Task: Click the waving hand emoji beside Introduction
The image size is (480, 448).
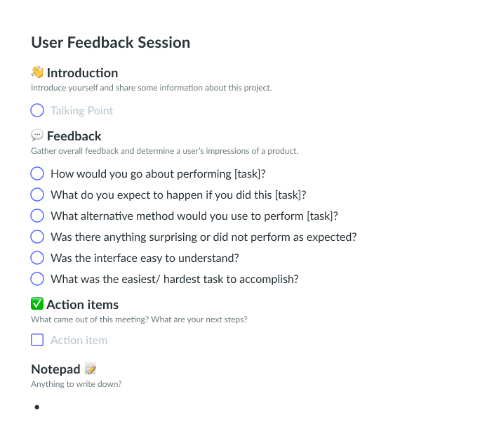Action: click(x=37, y=72)
